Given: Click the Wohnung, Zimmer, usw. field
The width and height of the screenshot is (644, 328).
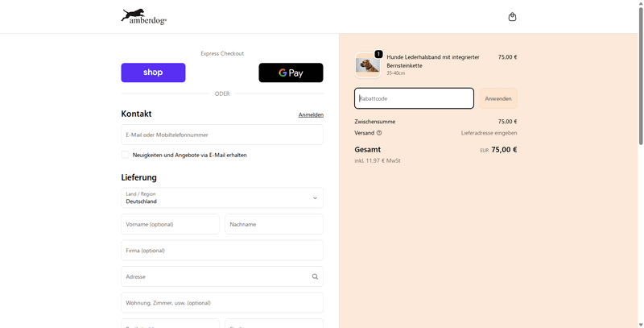Looking at the screenshot, I should [x=222, y=302].
